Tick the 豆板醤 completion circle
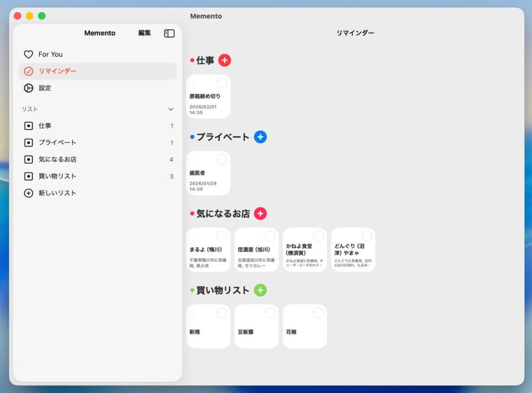The image size is (532, 393). click(x=270, y=313)
